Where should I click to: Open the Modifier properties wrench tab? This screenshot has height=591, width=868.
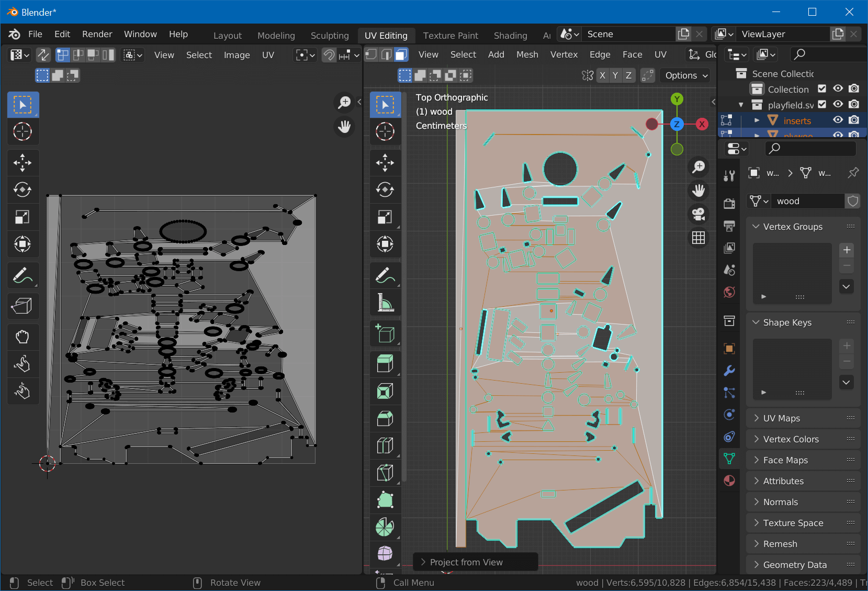pos(729,371)
